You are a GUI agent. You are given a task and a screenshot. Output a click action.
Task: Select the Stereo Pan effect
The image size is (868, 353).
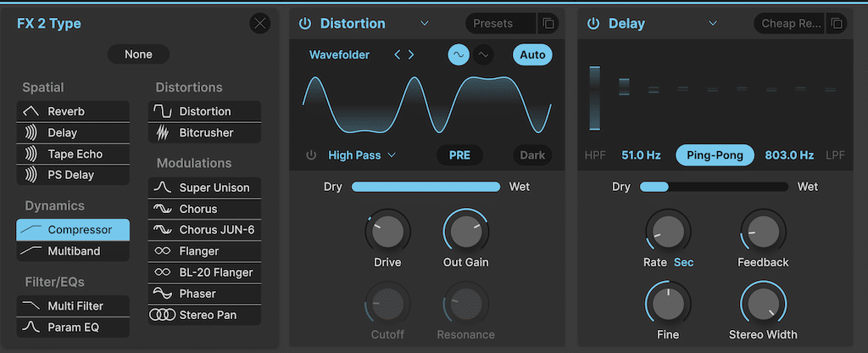[204, 315]
